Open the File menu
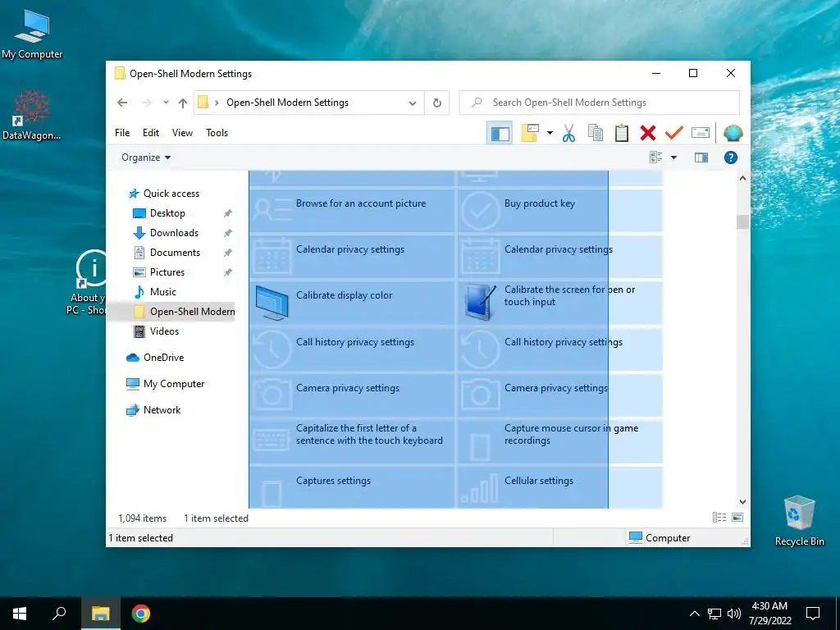 (122, 133)
